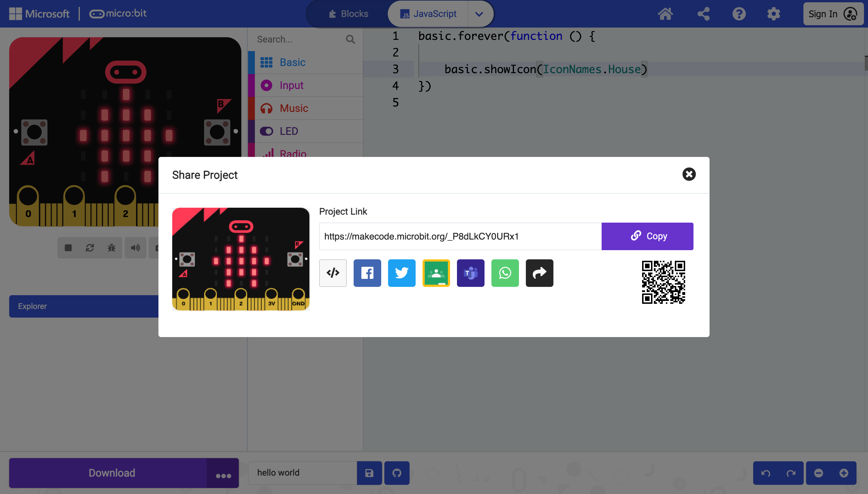The image size is (868, 494).
Task: Open the Help menu icon
Action: coord(739,14)
